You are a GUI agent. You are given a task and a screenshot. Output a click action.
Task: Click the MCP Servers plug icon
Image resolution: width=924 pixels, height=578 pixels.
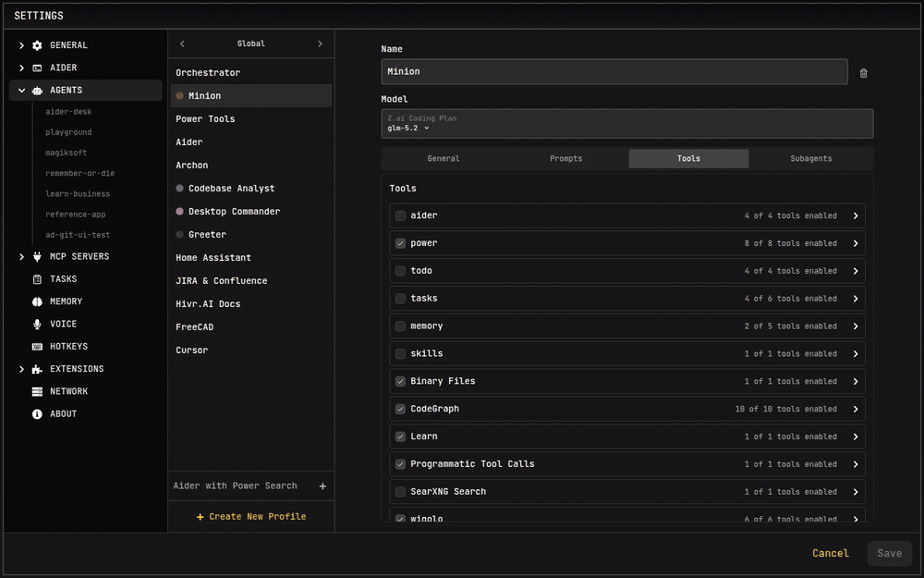coord(37,256)
